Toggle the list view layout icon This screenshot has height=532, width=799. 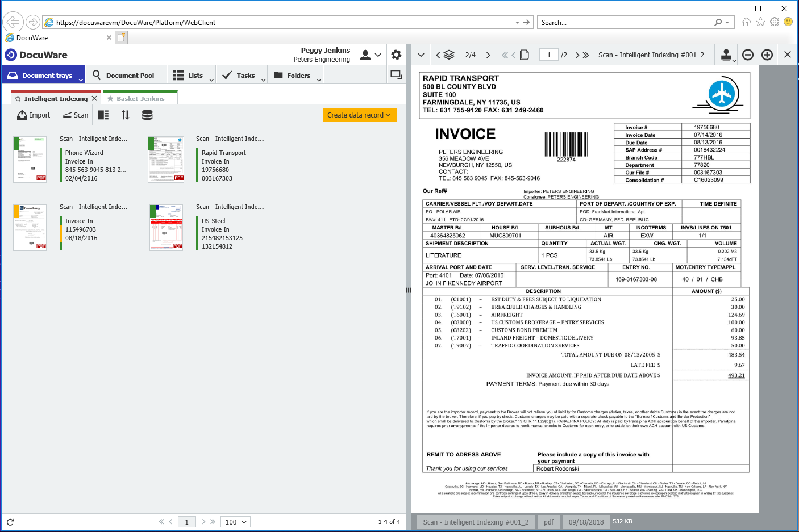(x=103, y=115)
